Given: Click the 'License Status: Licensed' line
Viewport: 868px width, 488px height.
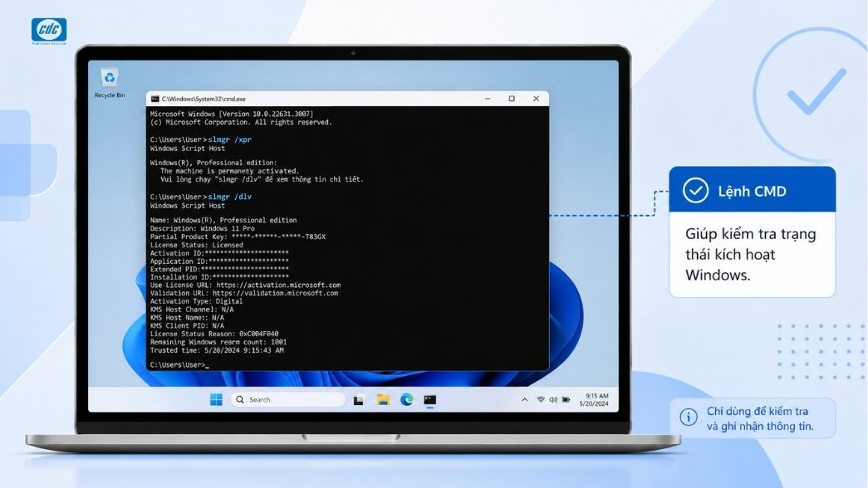Looking at the screenshot, I should 197,245.
